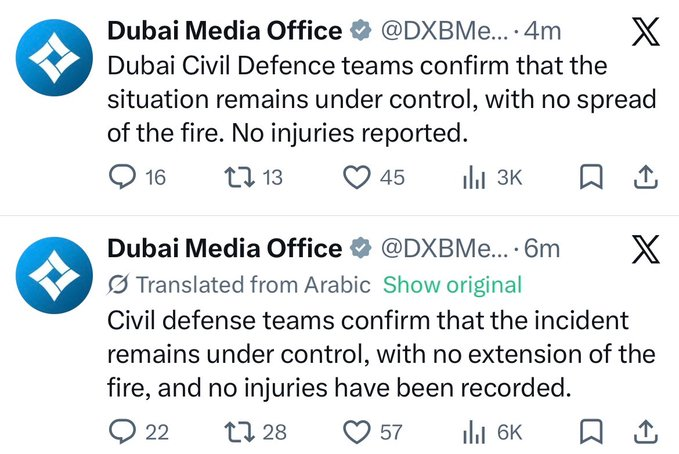
Task: Share the second post via upload icon
Action: (x=646, y=431)
